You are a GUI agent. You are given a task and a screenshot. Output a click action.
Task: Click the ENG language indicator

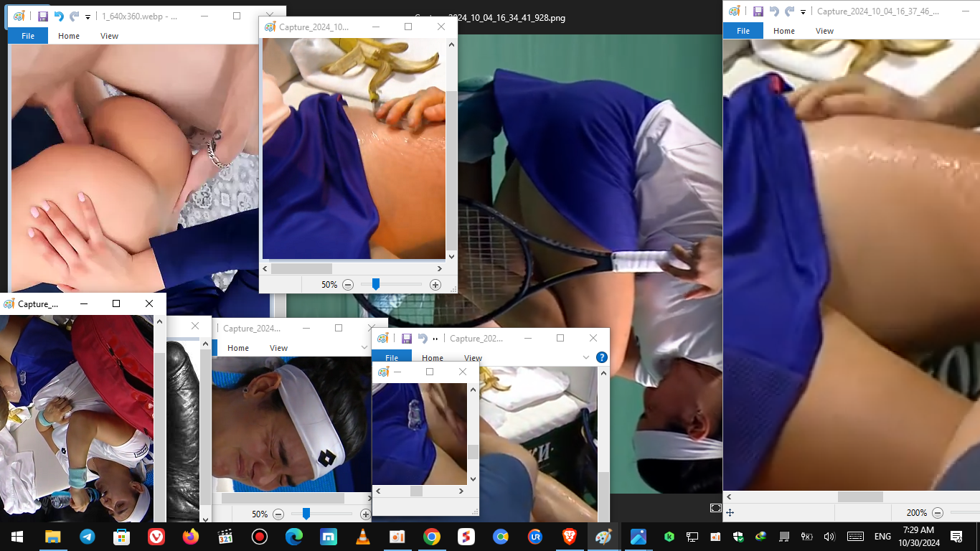pos(882,537)
